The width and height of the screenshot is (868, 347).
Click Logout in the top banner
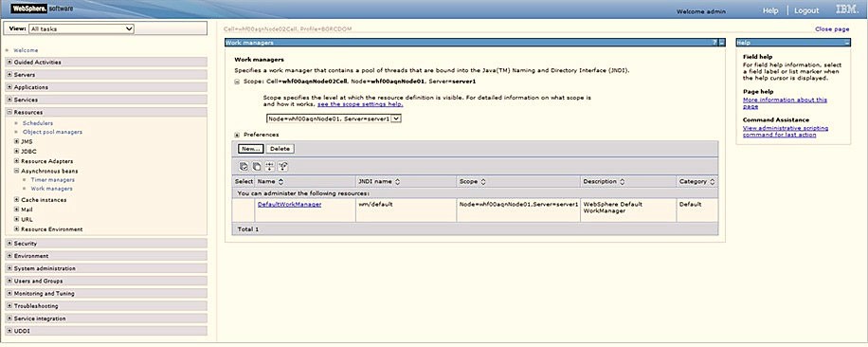click(806, 10)
